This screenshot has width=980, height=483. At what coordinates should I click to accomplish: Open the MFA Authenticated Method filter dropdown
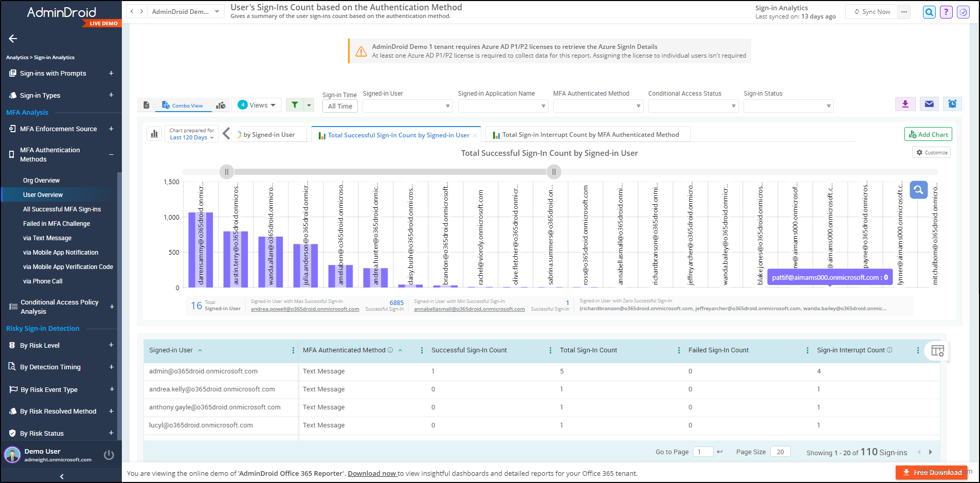tap(598, 106)
